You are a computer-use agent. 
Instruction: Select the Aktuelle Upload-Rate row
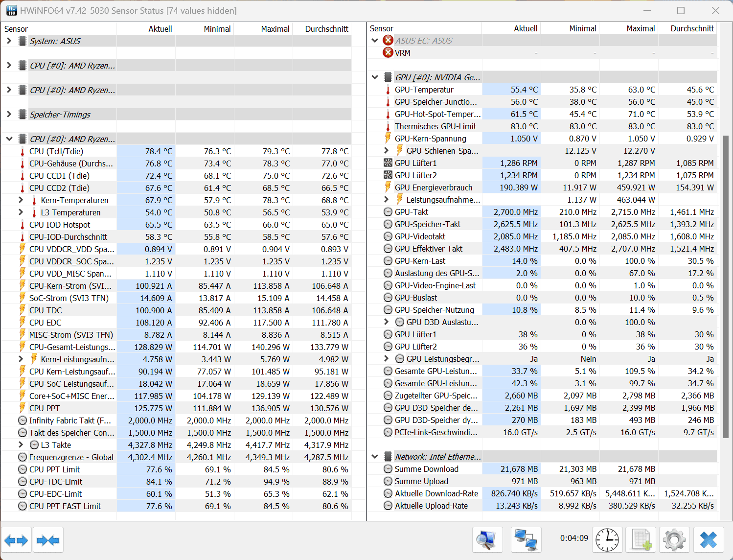tap(542, 506)
